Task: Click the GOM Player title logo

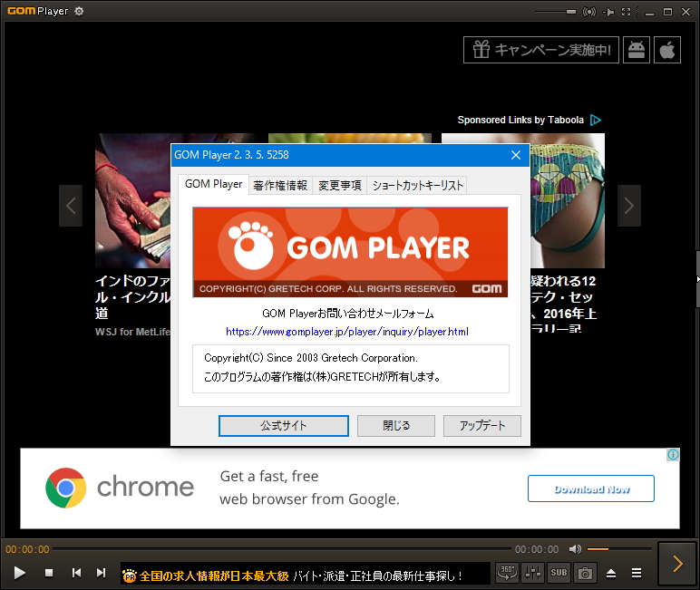Action: point(37,11)
